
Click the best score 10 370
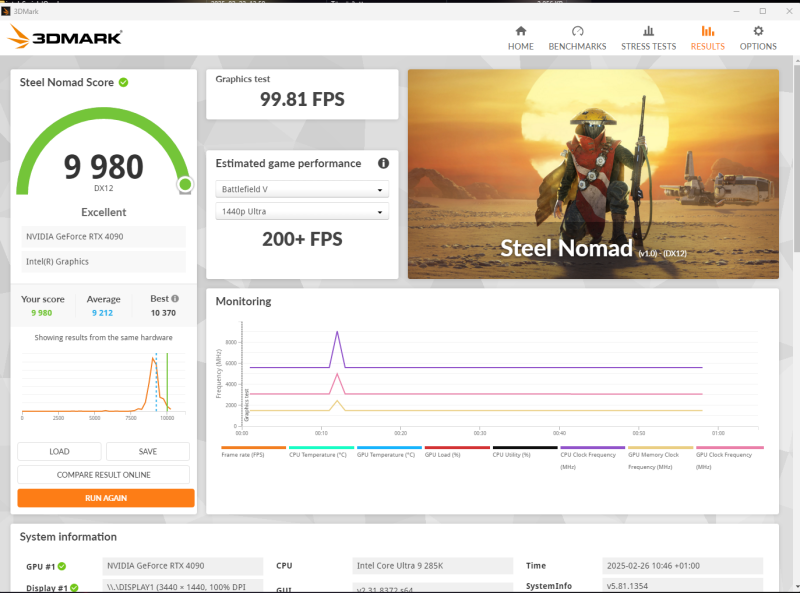[163, 313]
